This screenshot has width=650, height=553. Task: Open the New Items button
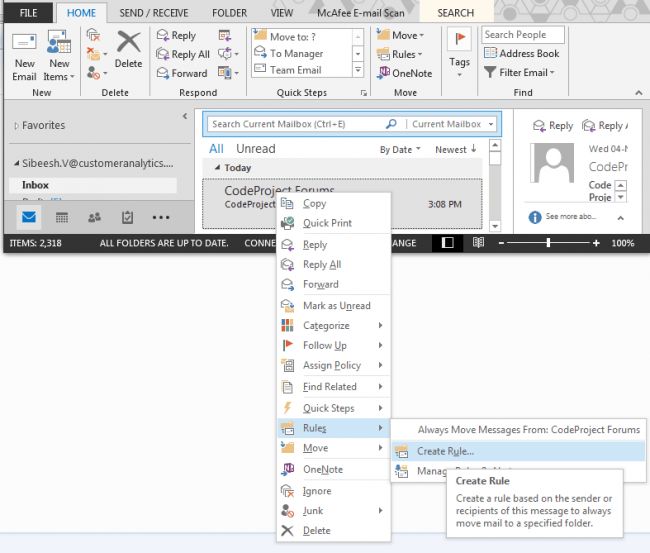pos(59,55)
